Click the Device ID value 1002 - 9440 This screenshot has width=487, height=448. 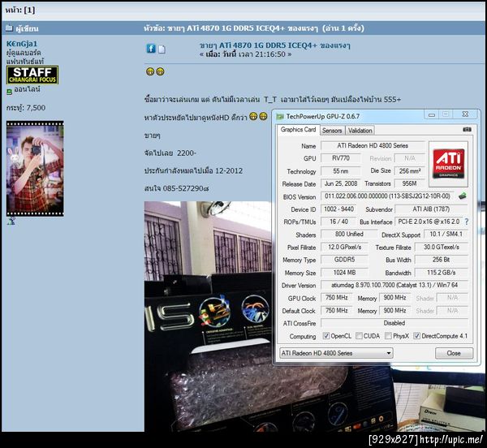(x=338, y=209)
